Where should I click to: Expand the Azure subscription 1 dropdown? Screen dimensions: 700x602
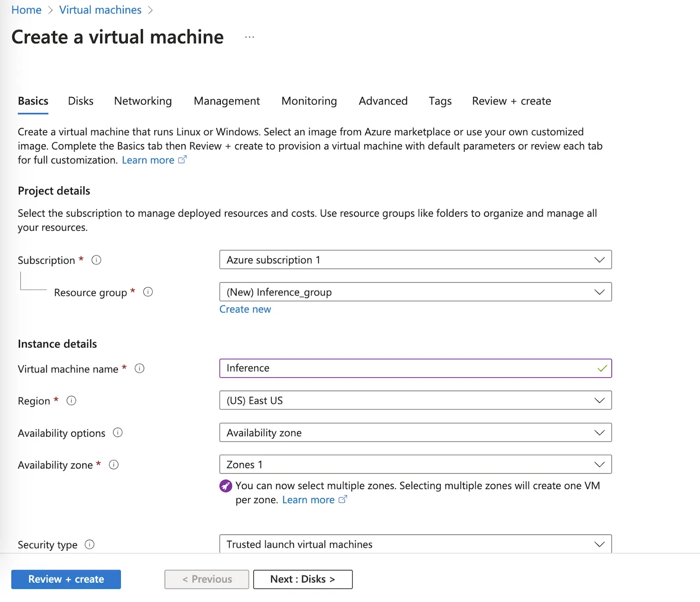(x=416, y=260)
